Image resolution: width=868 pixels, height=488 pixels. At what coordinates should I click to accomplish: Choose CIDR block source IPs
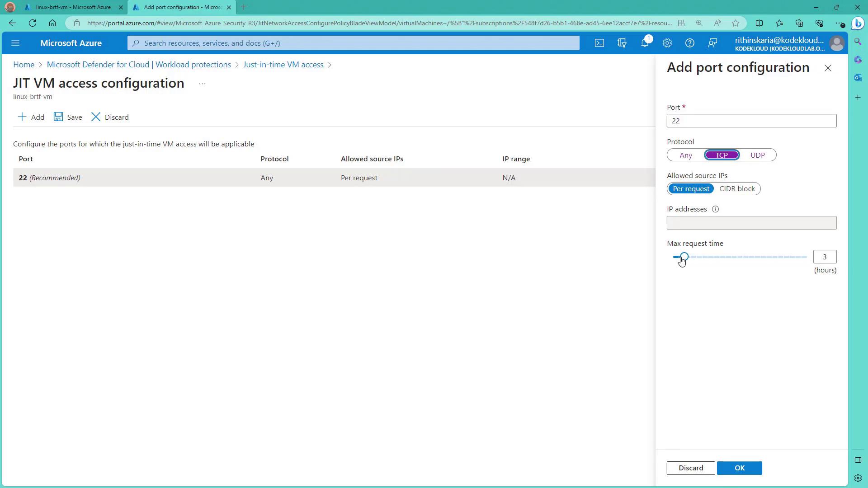[737, 189]
